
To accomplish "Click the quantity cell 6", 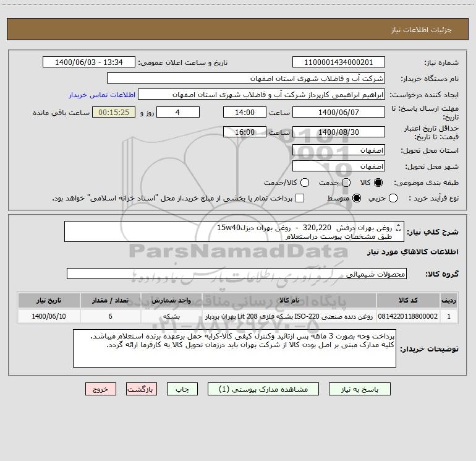I will pyautogui.click(x=110, y=316).
